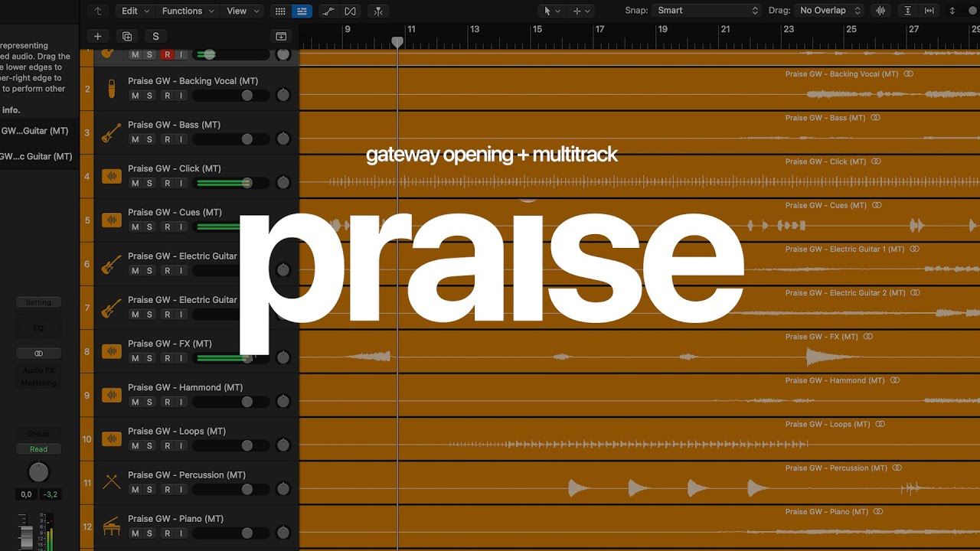Image resolution: width=980 pixels, height=551 pixels.
Task: Click the track header import arrow icon
Action: coord(281,36)
